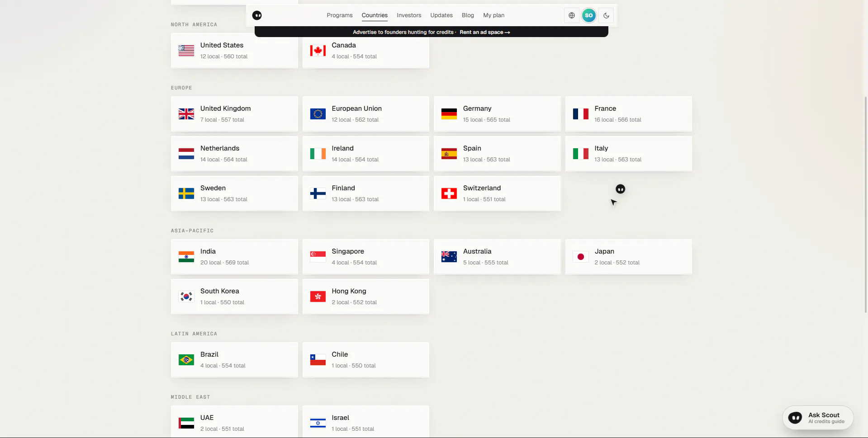The width and height of the screenshot is (868, 438).
Task: Click the Japan flag icon
Action: 581,257
